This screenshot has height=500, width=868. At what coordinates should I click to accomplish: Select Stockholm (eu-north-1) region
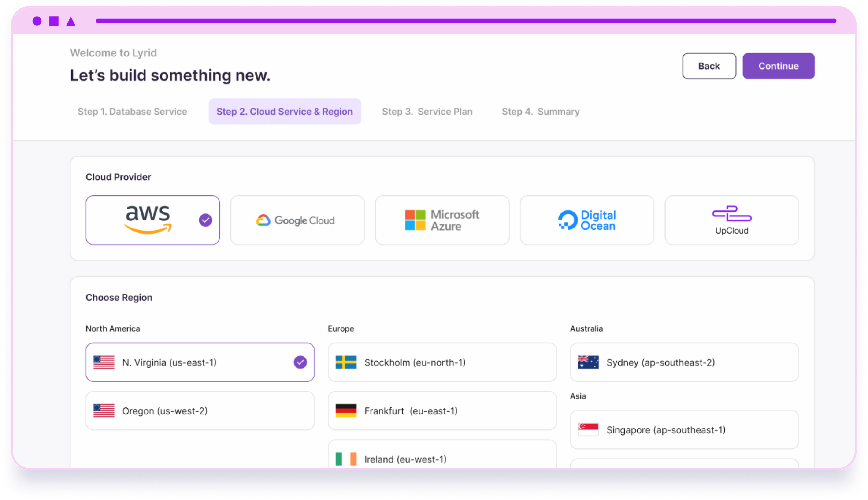[x=442, y=362]
